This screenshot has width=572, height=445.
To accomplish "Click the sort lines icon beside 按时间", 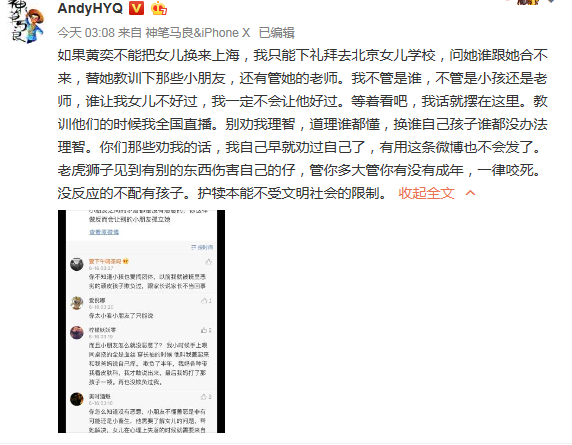I will pyautogui.click(x=193, y=248).
